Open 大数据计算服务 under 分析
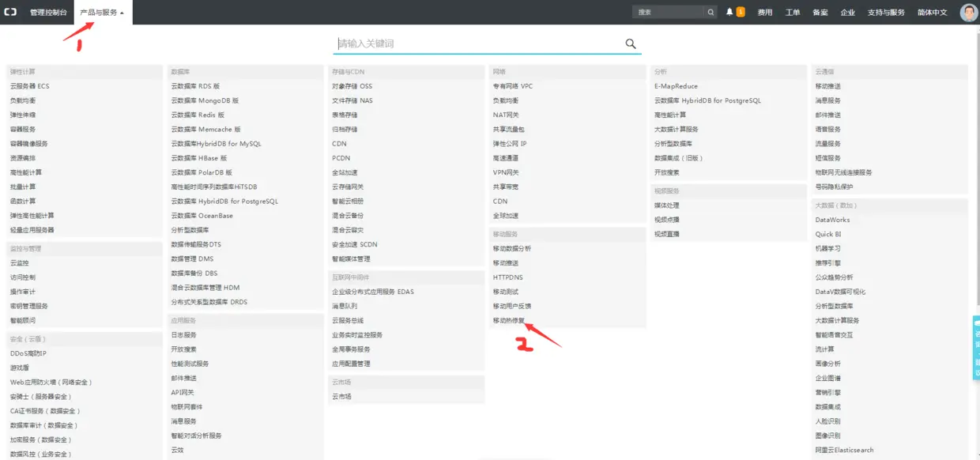 (x=677, y=129)
